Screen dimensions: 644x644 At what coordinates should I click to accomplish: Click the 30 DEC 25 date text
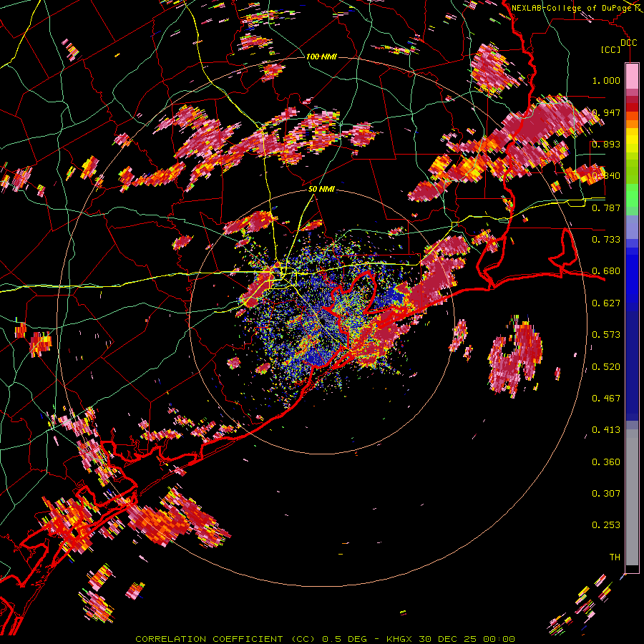click(x=448, y=639)
